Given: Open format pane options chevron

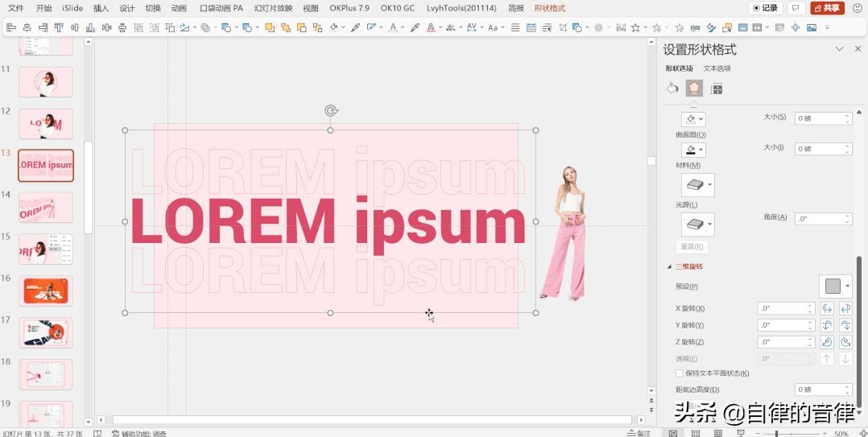Looking at the screenshot, I should (839, 49).
